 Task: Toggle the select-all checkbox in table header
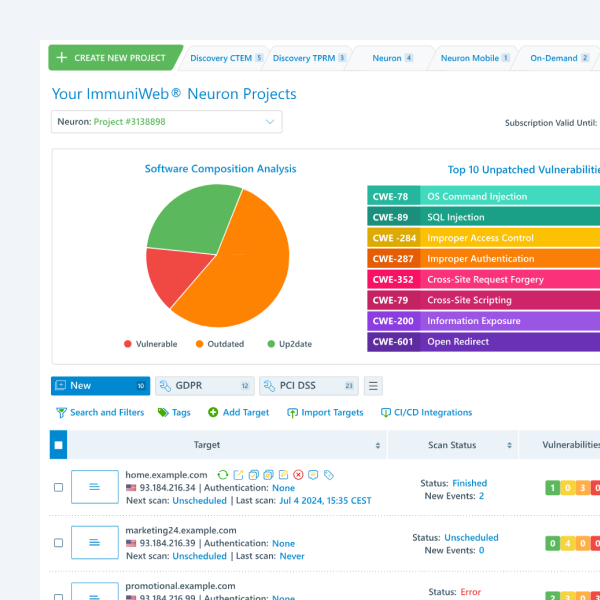pos(58,445)
